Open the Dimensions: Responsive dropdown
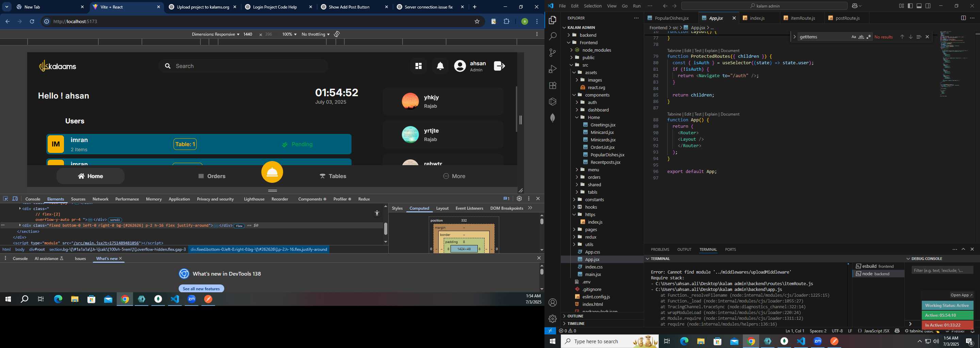This screenshot has width=980, height=348. (215, 34)
